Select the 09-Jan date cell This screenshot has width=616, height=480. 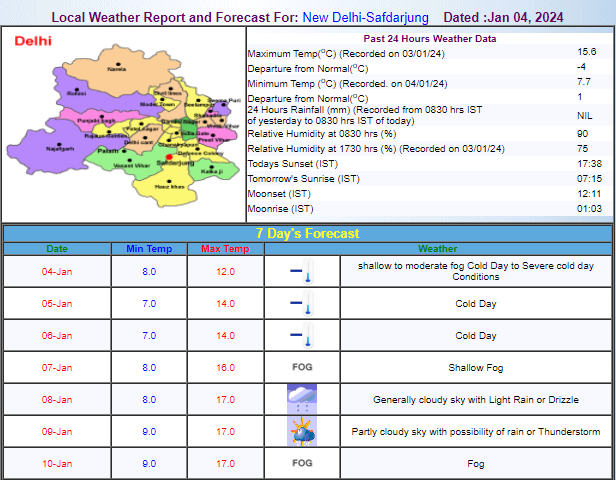(x=57, y=432)
